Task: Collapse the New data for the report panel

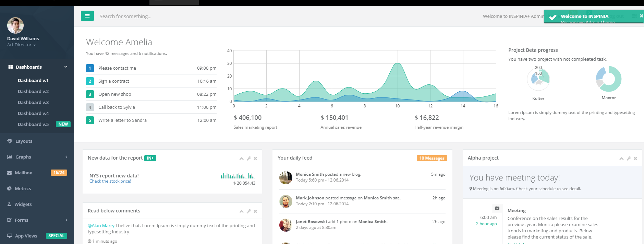Action: tap(242, 159)
